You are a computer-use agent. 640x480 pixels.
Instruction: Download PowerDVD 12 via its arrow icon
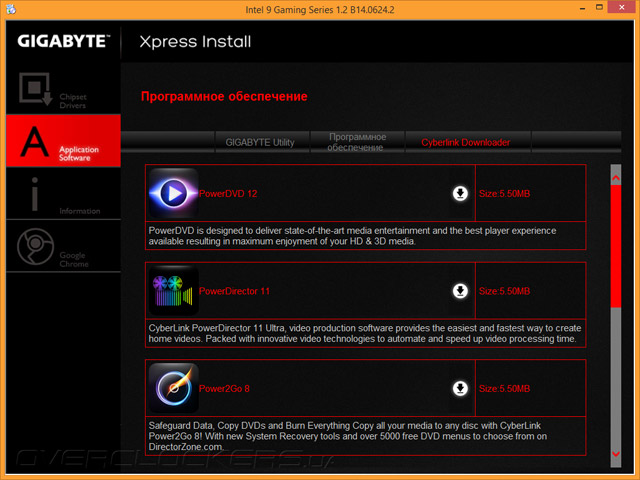point(460,193)
